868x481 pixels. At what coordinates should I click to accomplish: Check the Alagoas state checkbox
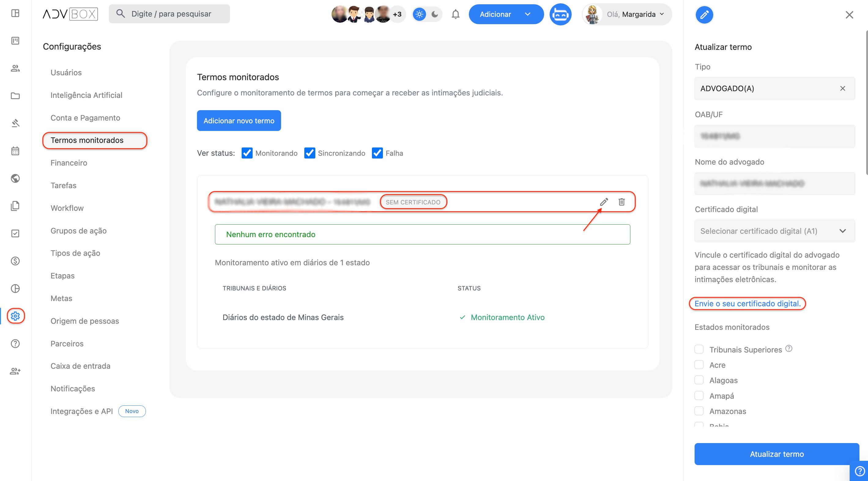point(699,380)
